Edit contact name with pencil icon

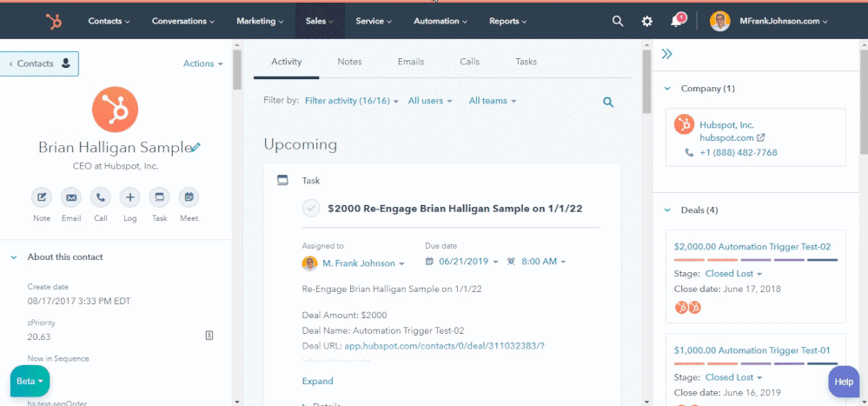pyautogui.click(x=195, y=147)
